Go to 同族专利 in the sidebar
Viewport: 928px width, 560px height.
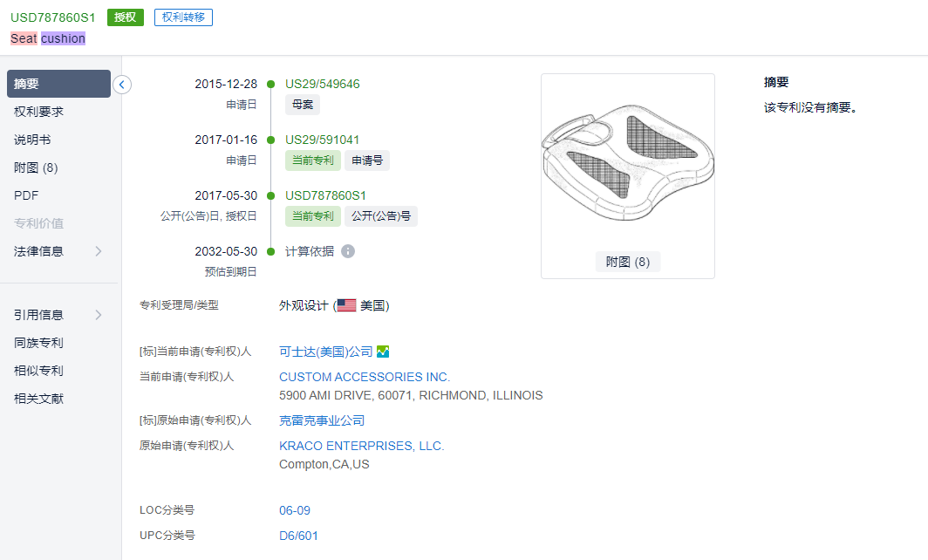pyautogui.click(x=38, y=343)
